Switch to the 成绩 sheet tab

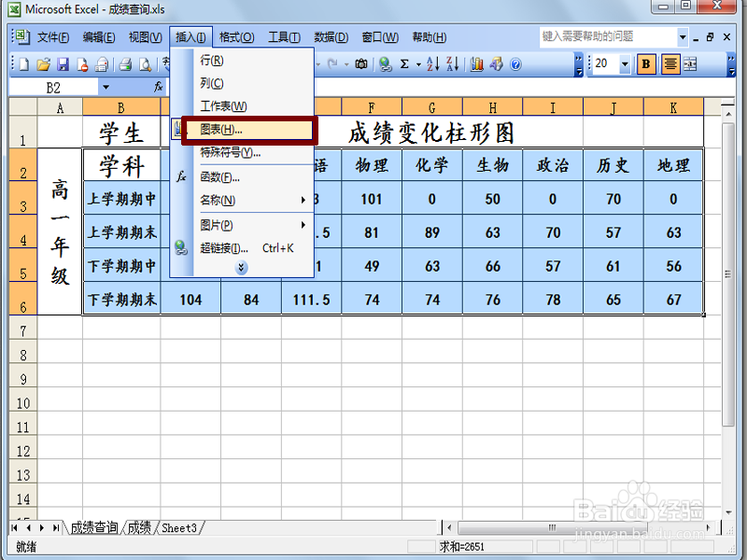pos(138,526)
